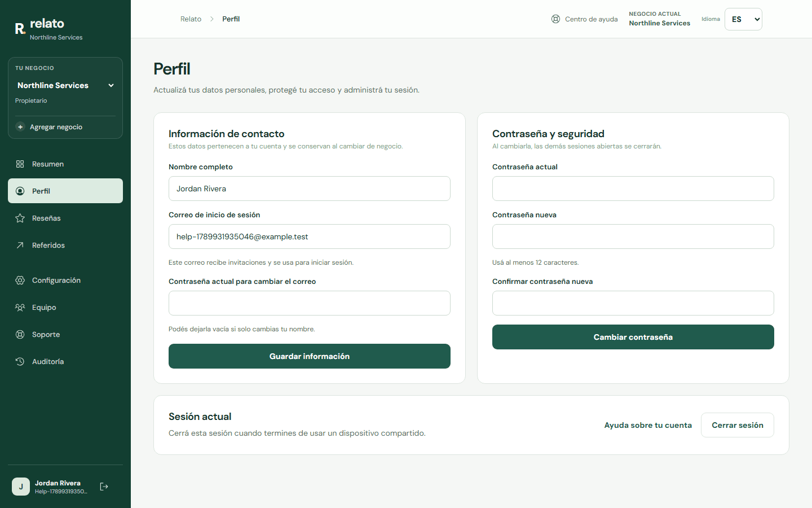Click Perfil in the breadcrumb
This screenshot has height=508, width=812.
231,19
